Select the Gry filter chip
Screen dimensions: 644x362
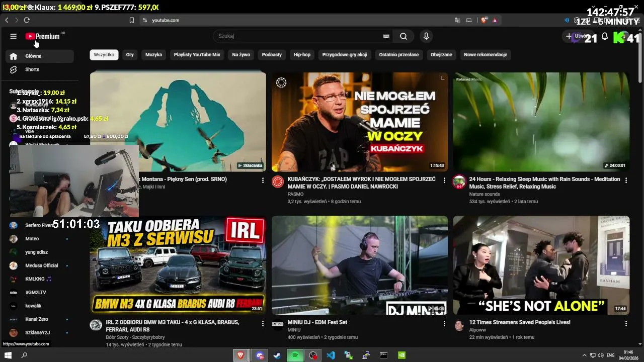click(x=130, y=55)
